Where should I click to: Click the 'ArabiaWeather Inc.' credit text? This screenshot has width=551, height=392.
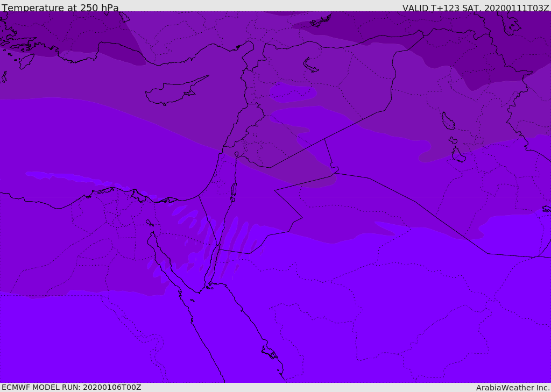pyautogui.click(x=513, y=388)
